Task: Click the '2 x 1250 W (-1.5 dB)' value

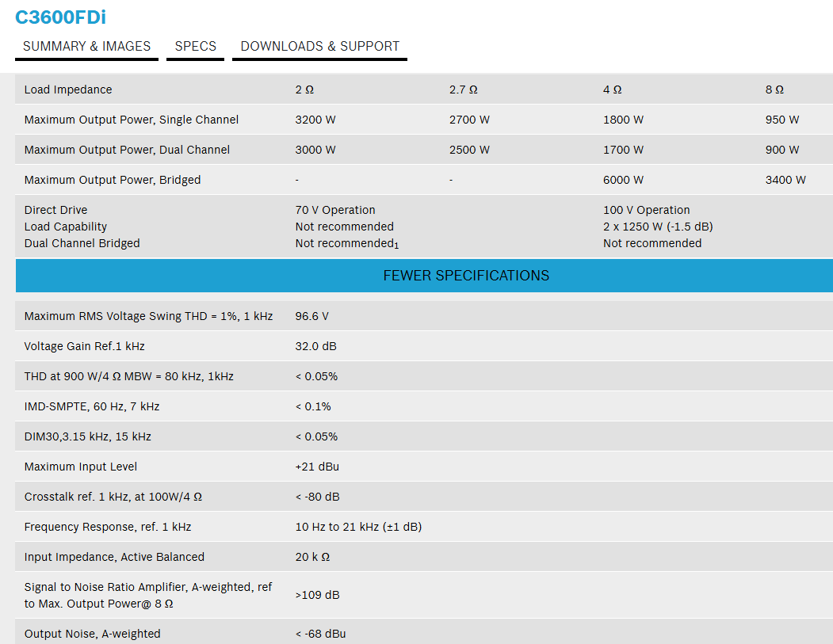Action: point(658,227)
